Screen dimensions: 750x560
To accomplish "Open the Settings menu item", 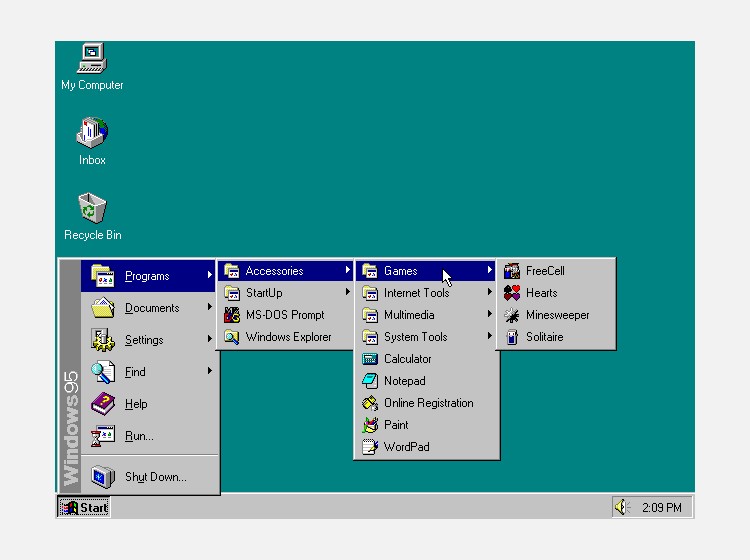I will click(149, 340).
